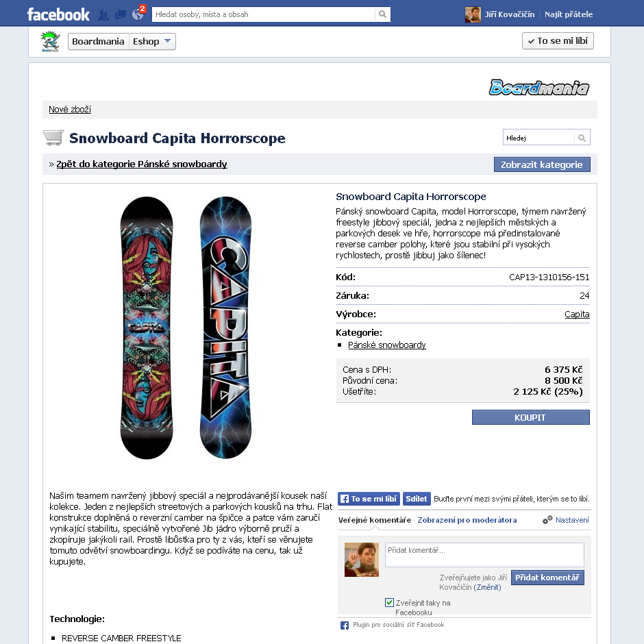The image size is (644, 644).
Task: Open the comment Nastavení gear icon
Action: (547, 520)
